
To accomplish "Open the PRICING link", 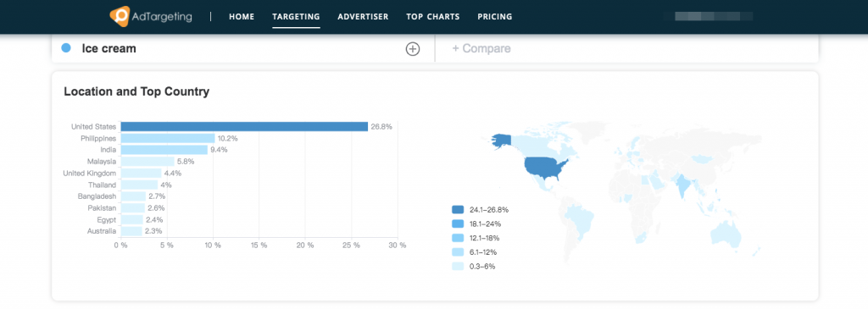I will (x=495, y=17).
